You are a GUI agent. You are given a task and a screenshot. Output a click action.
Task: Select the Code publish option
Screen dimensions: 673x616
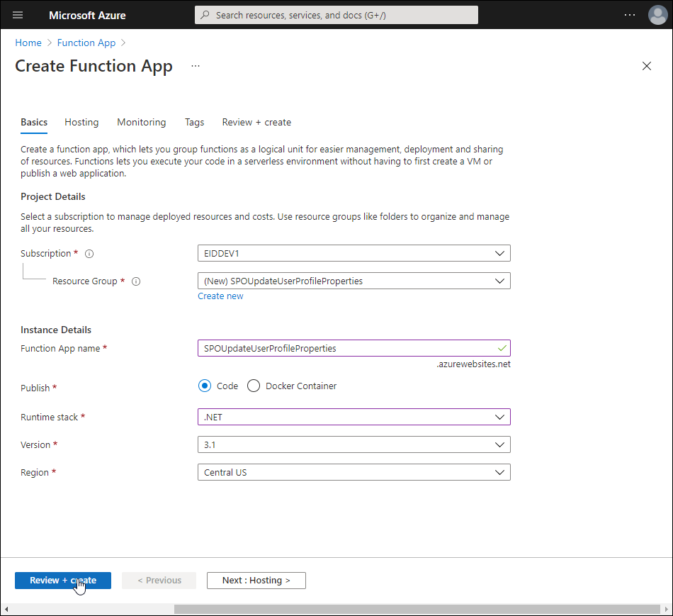(x=205, y=386)
